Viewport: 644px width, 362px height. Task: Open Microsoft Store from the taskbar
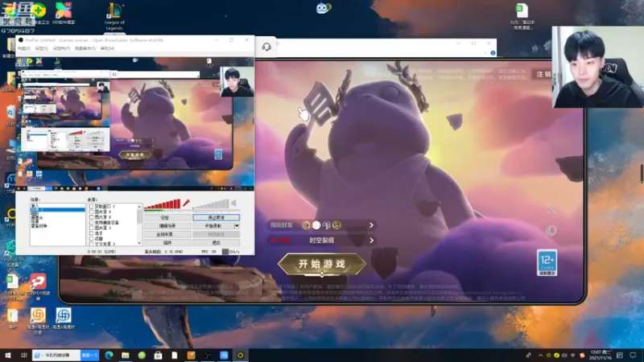pos(158,355)
